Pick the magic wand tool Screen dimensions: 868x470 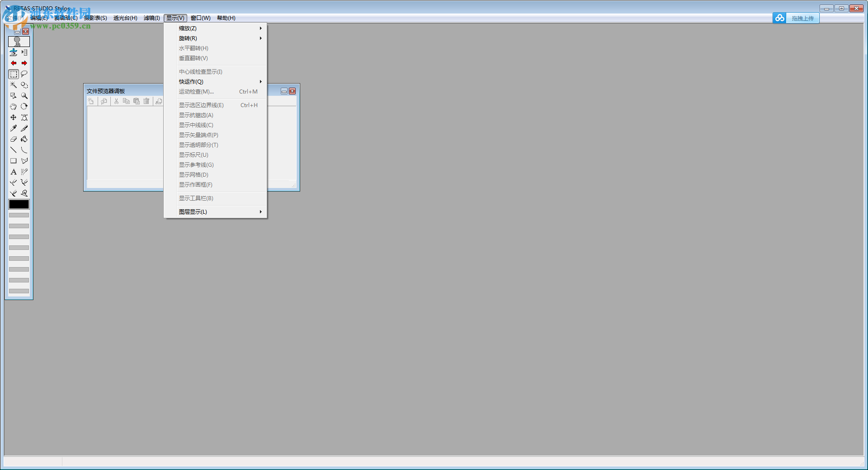pos(14,85)
